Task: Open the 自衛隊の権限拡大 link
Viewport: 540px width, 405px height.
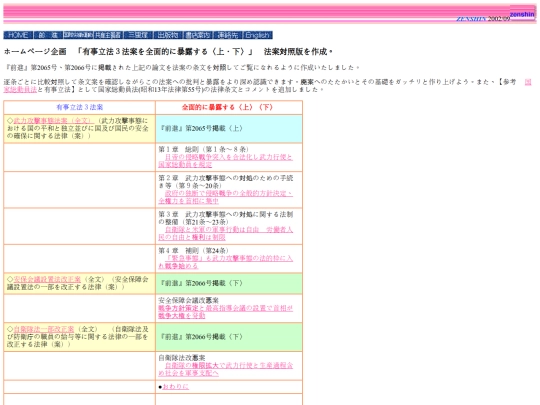Action: click(x=225, y=369)
